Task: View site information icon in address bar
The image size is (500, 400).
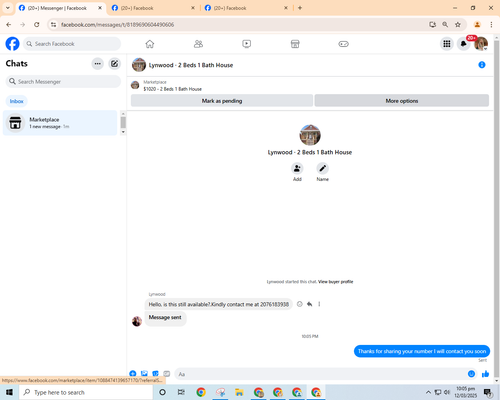Action: tap(53, 25)
